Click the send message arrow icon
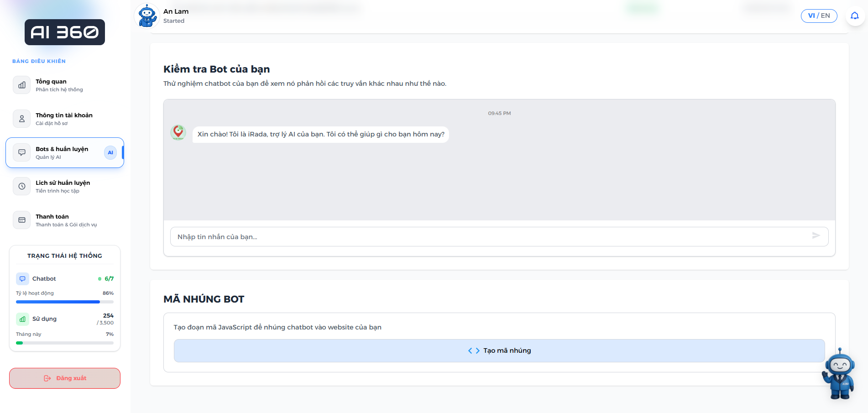 coord(816,235)
